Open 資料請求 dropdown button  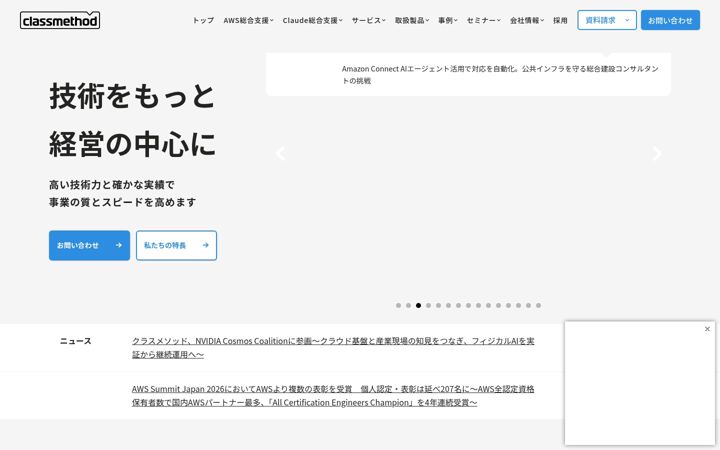tap(607, 20)
